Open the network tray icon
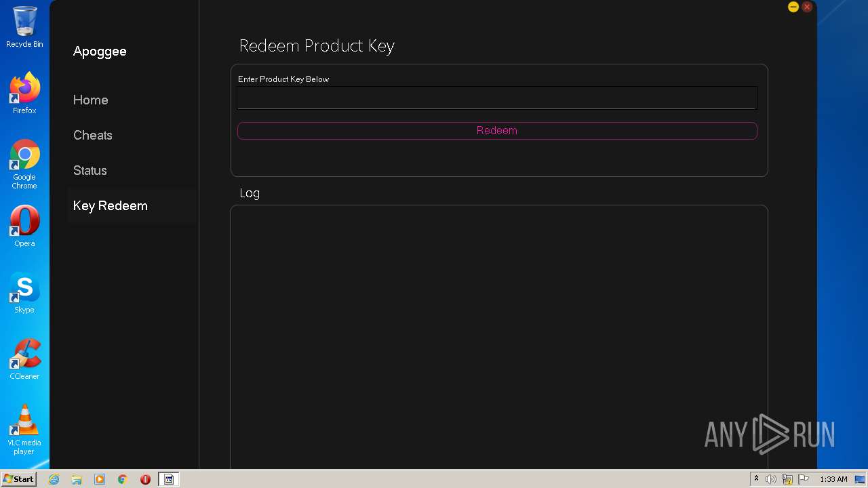Viewport: 868px width, 488px height. (x=787, y=479)
